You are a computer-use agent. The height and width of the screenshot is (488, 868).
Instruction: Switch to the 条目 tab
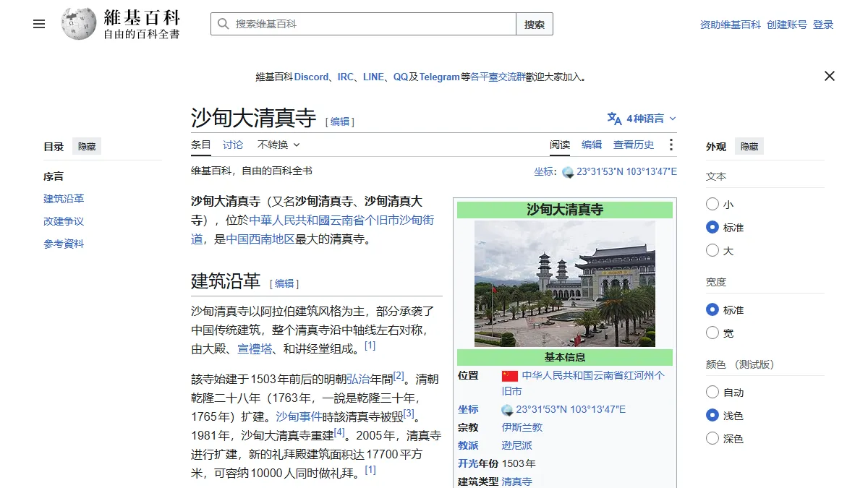point(201,145)
